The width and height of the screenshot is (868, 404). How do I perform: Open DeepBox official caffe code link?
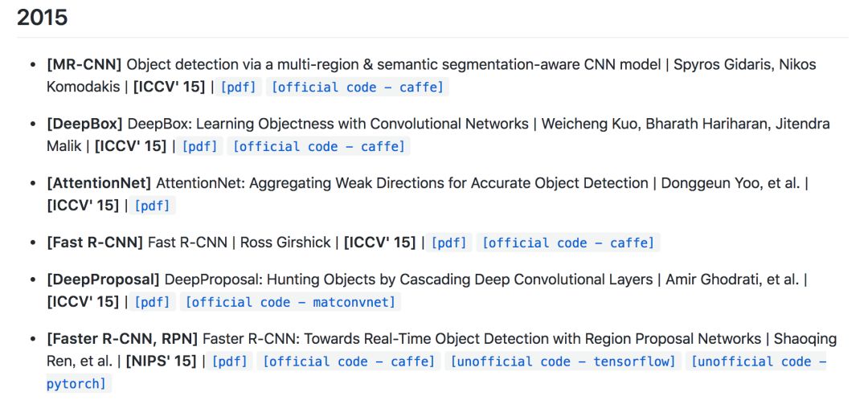[x=319, y=147]
